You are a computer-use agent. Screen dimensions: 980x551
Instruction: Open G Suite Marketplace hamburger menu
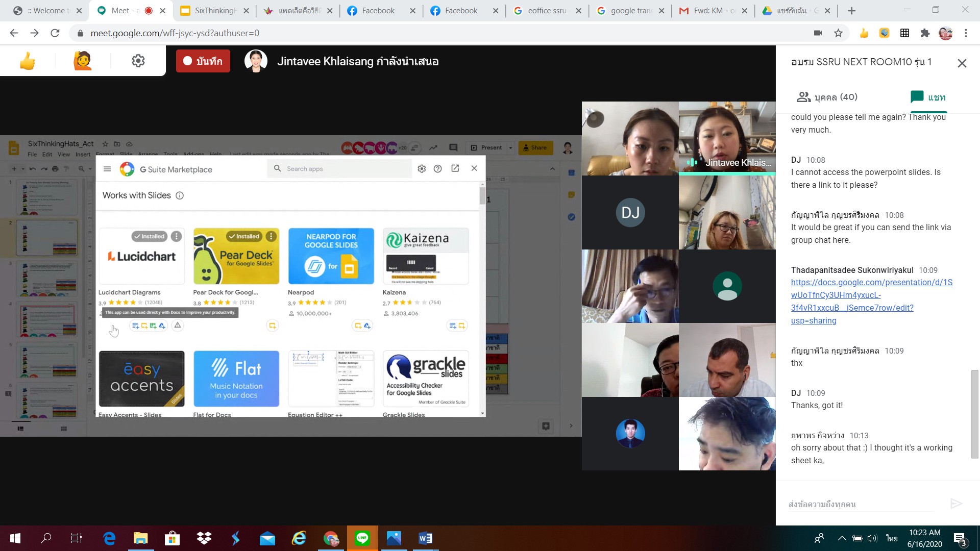tap(107, 169)
